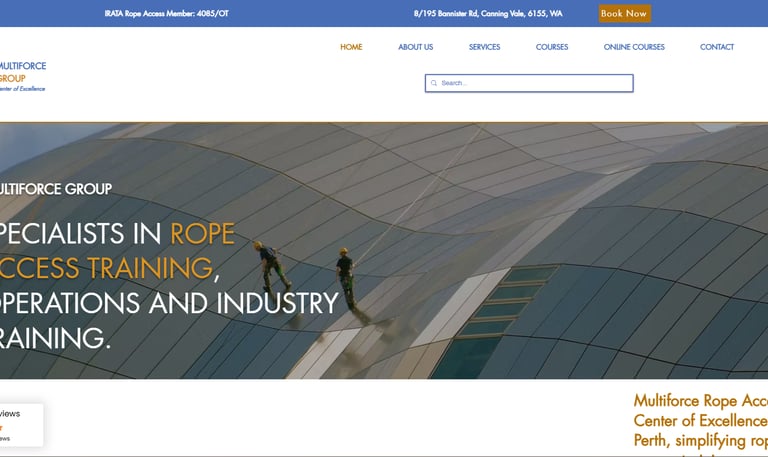Navigate to ONLINE COURSES
The image size is (768, 457).
[x=634, y=47]
